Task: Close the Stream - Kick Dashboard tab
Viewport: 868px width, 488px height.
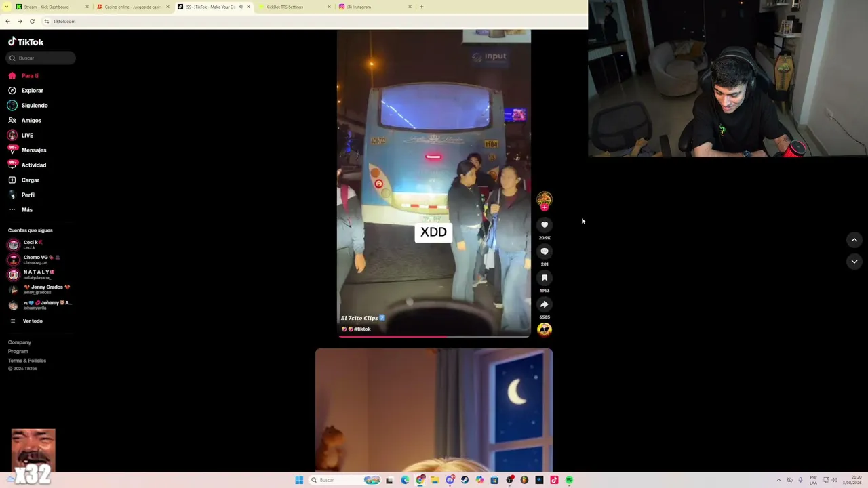Action: pyautogui.click(x=87, y=7)
